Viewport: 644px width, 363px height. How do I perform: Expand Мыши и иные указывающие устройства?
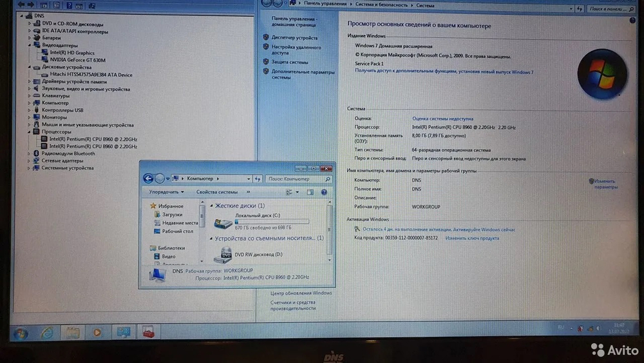29,125
